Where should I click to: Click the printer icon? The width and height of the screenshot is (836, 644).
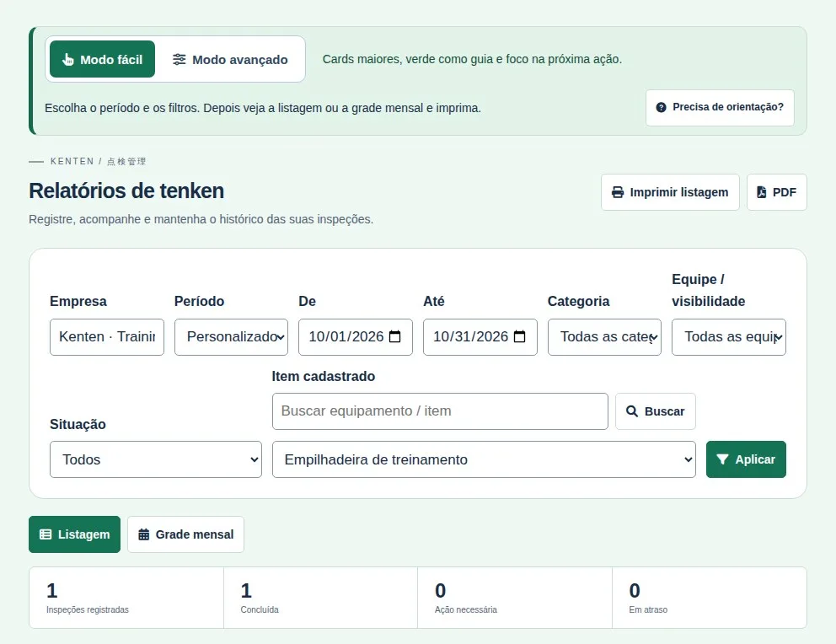point(618,192)
